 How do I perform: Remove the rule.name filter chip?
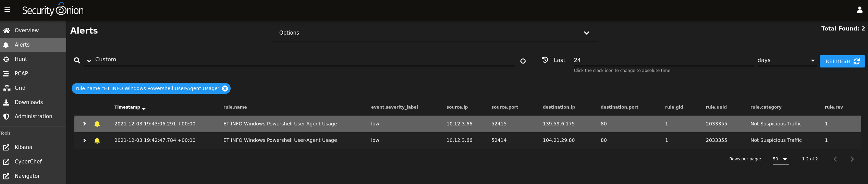(225, 88)
